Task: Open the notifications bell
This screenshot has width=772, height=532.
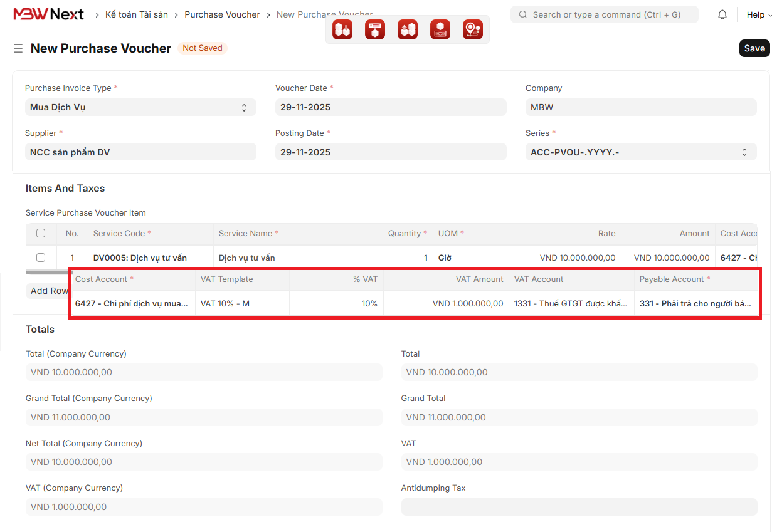Action: (x=722, y=14)
